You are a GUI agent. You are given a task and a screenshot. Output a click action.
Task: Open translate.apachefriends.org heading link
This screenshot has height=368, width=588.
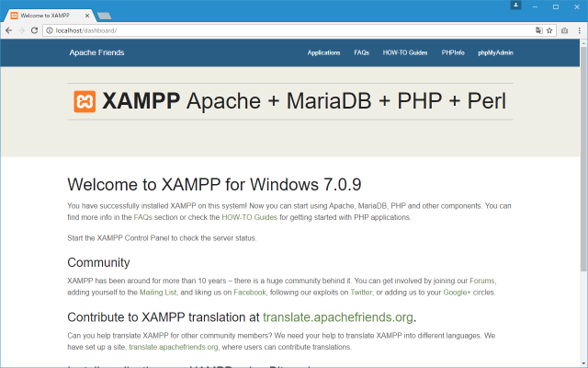338,317
